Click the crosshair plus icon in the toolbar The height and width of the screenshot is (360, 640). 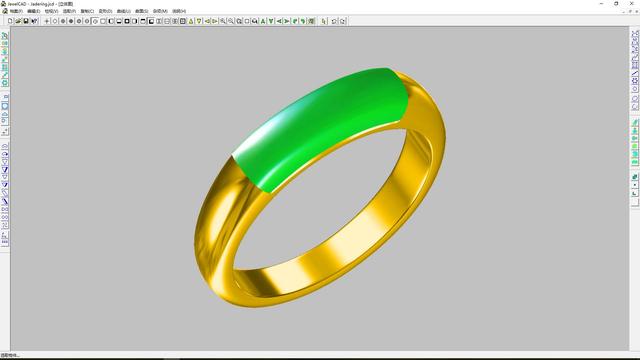tap(47, 21)
